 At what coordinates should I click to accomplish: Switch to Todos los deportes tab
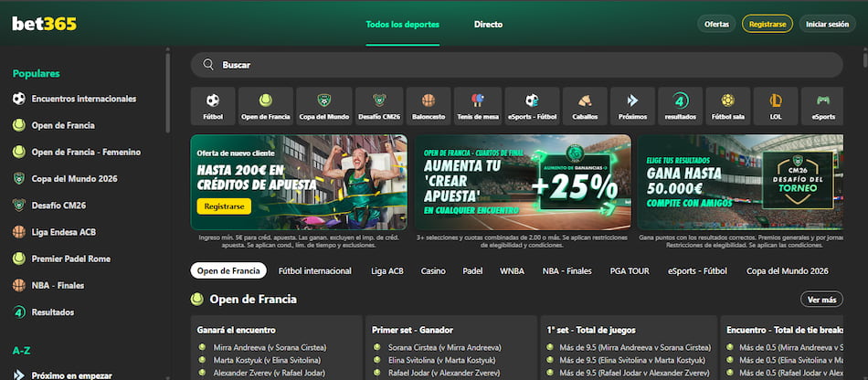pyautogui.click(x=402, y=25)
